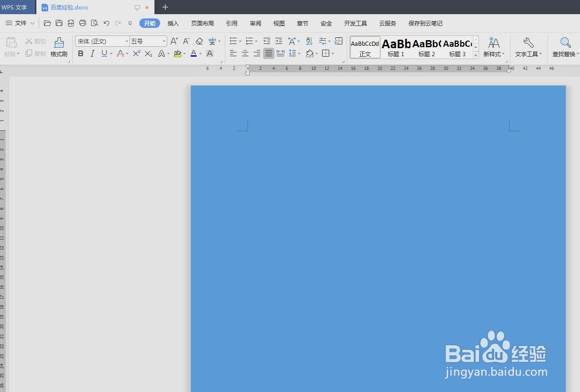Viewport: 580px width, 392px height.
Task: Open the 章节 tab
Action: click(x=303, y=23)
